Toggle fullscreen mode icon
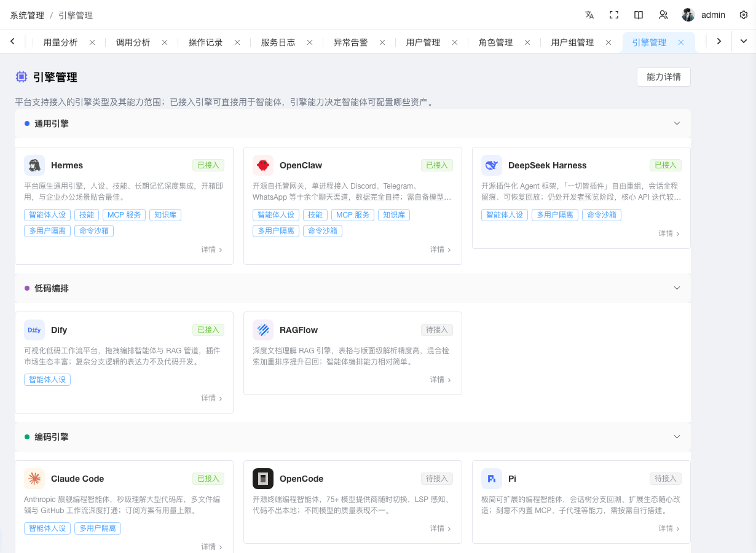This screenshot has height=553, width=756. 614,15
